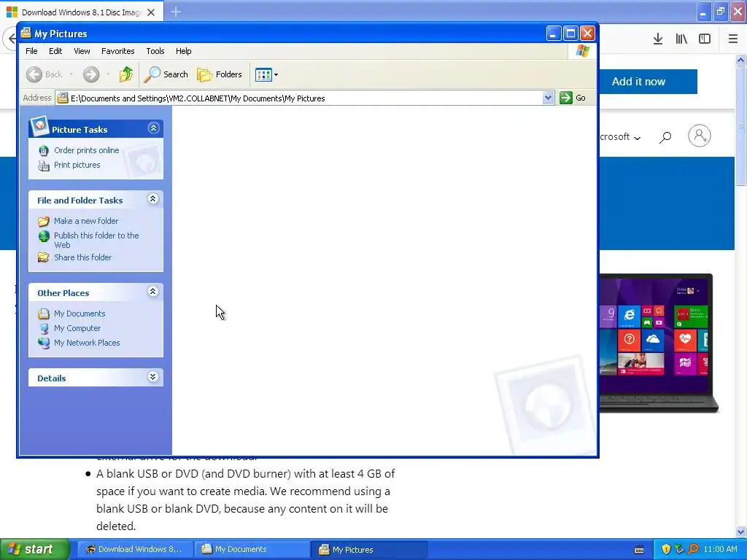This screenshot has width=747, height=560.
Task: Expand the Address bar dropdown
Action: point(548,98)
